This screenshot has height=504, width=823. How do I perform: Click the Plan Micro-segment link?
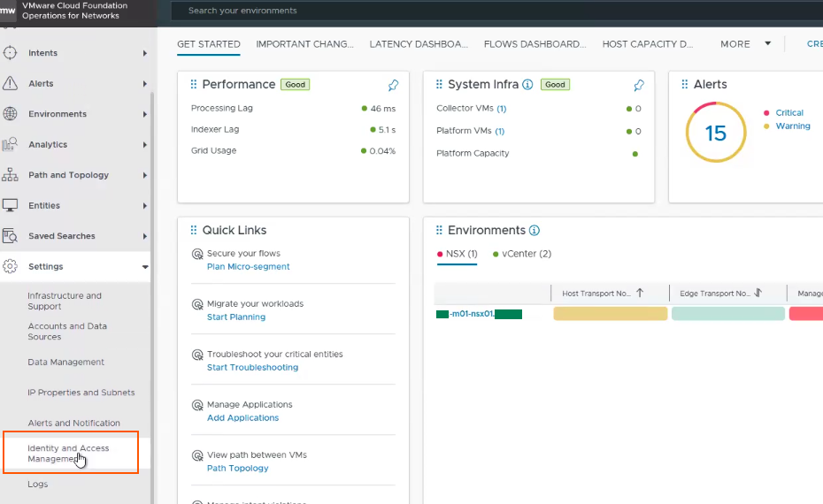click(249, 266)
